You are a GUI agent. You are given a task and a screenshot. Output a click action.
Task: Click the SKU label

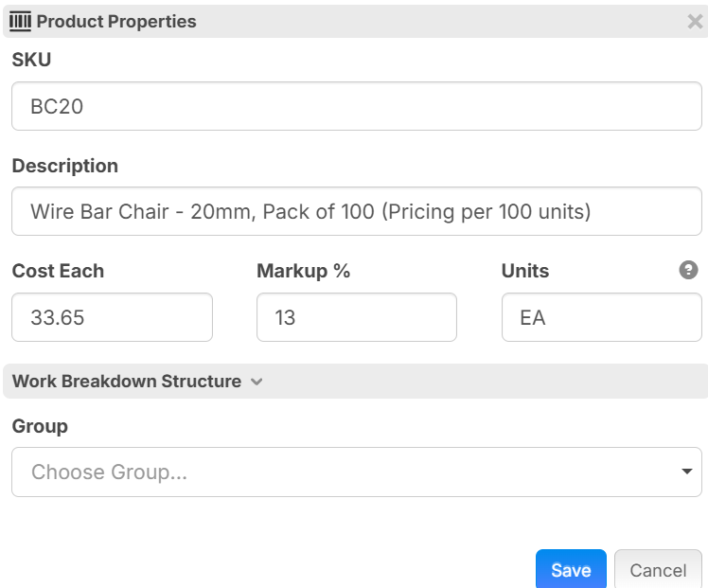click(x=31, y=60)
